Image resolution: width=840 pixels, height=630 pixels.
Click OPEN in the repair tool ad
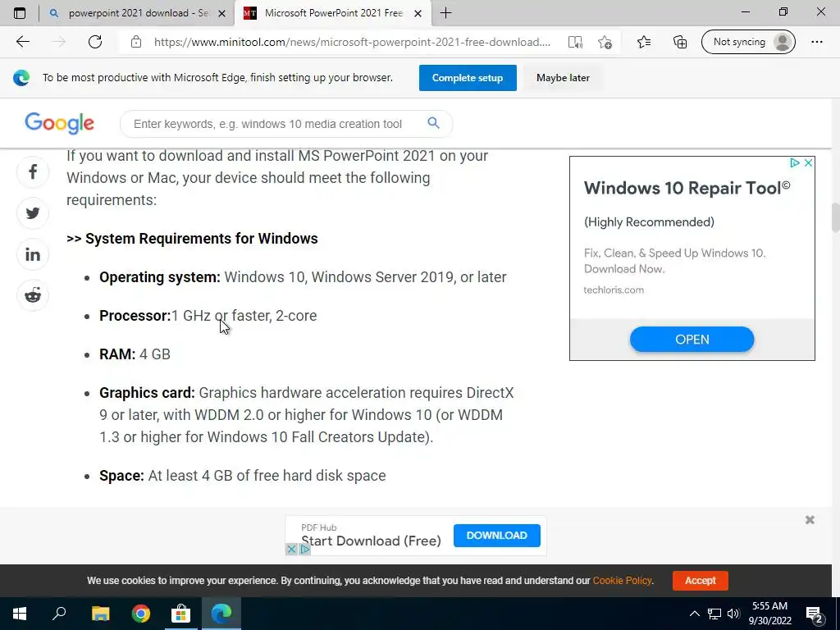[692, 339]
